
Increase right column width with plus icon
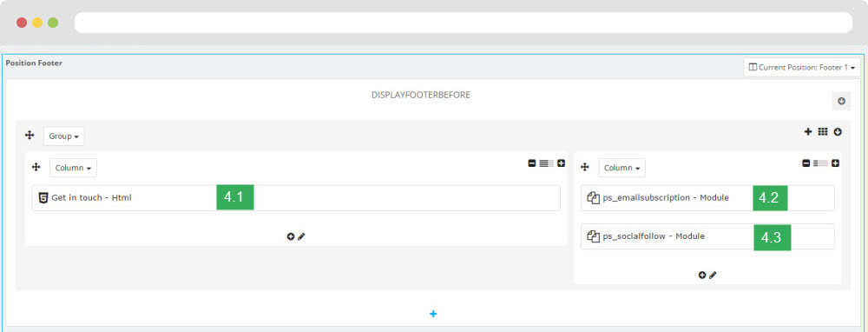(835, 163)
